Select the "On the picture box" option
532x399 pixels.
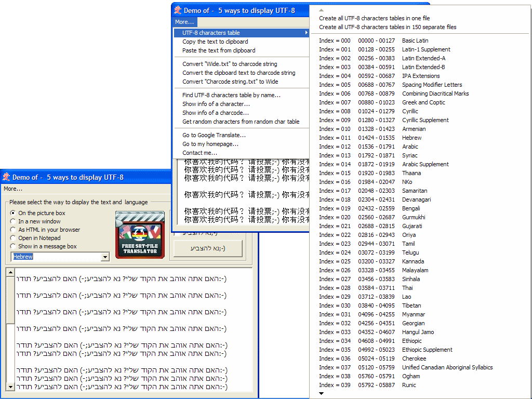tap(13, 213)
